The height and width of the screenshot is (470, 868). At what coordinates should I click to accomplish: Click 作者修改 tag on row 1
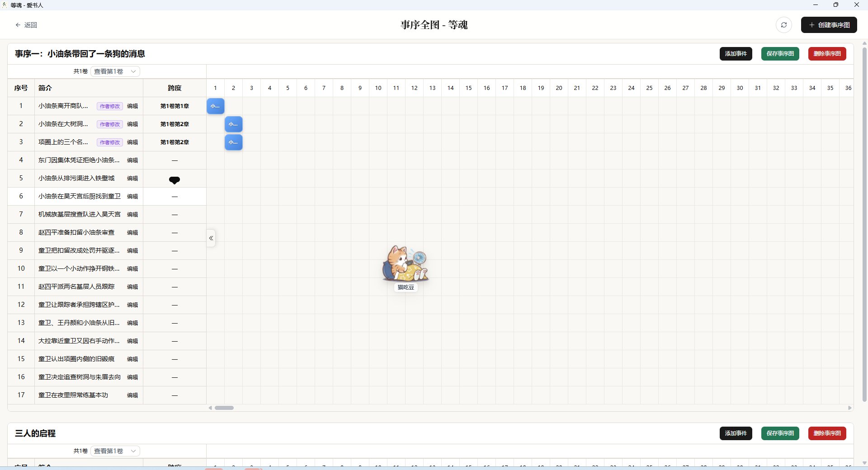coord(110,106)
